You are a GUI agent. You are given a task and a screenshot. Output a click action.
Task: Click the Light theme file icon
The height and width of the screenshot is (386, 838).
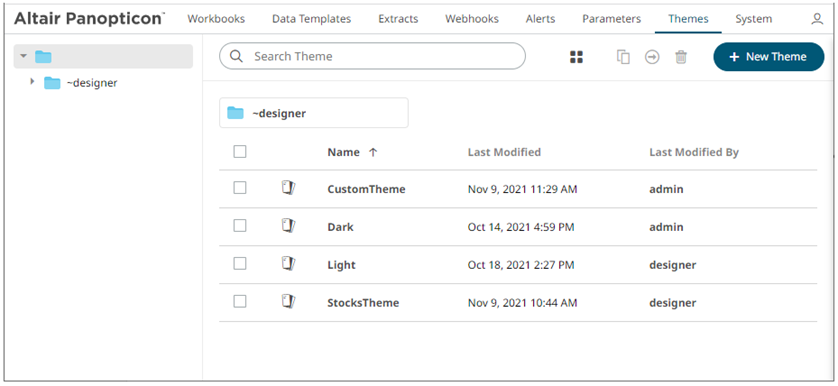coord(289,264)
